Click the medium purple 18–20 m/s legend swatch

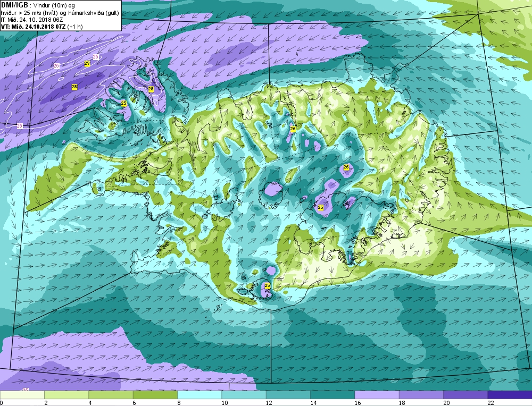(x=421, y=395)
